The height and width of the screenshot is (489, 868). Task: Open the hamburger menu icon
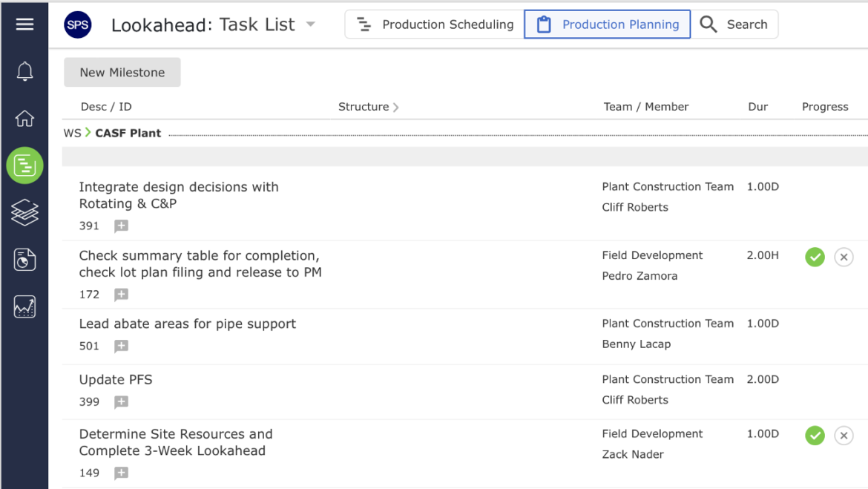pyautogui.click(x=24, y=24)
